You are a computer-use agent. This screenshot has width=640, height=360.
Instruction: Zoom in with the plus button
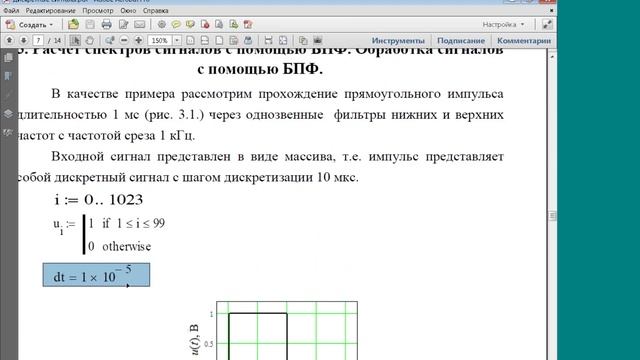tap(138, 40)
